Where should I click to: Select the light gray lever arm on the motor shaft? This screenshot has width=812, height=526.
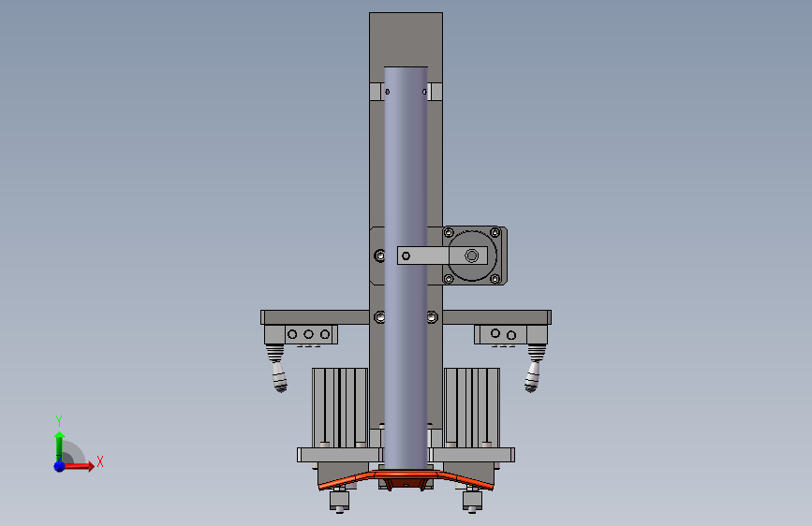coord(442,256)
